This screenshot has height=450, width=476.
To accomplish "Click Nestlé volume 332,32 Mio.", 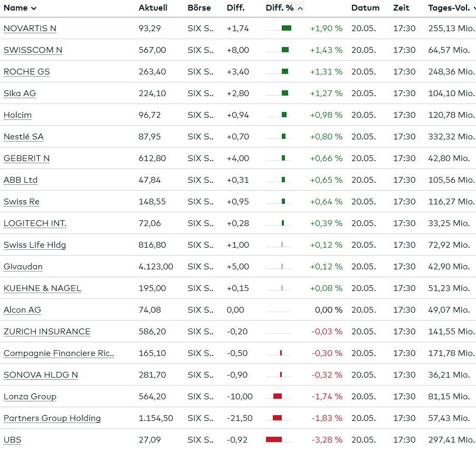I will pyautogui.click(x=451, y=136).
